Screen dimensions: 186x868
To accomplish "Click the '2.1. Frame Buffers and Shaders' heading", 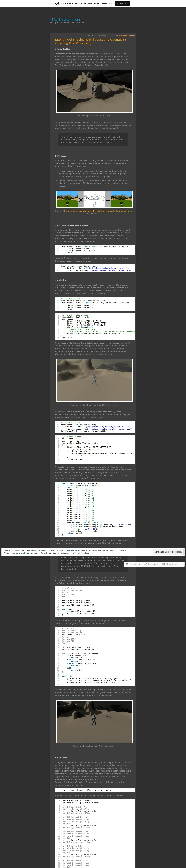I will coord(71,225).
